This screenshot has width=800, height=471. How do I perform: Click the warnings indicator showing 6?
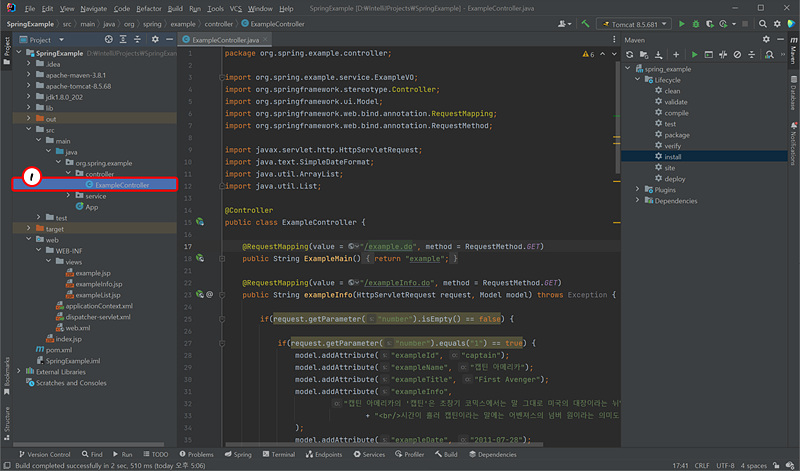[588, 54]
